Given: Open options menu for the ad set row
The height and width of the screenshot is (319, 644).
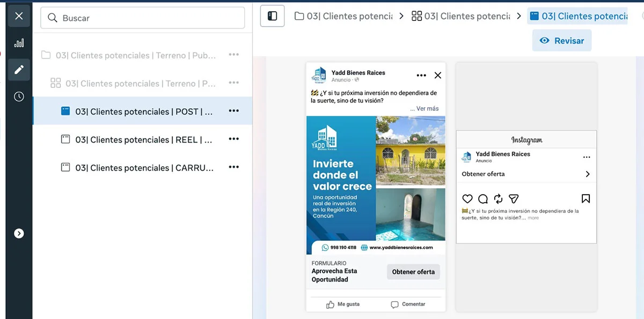Looking at the screenshot, I should tap(233, 83).
